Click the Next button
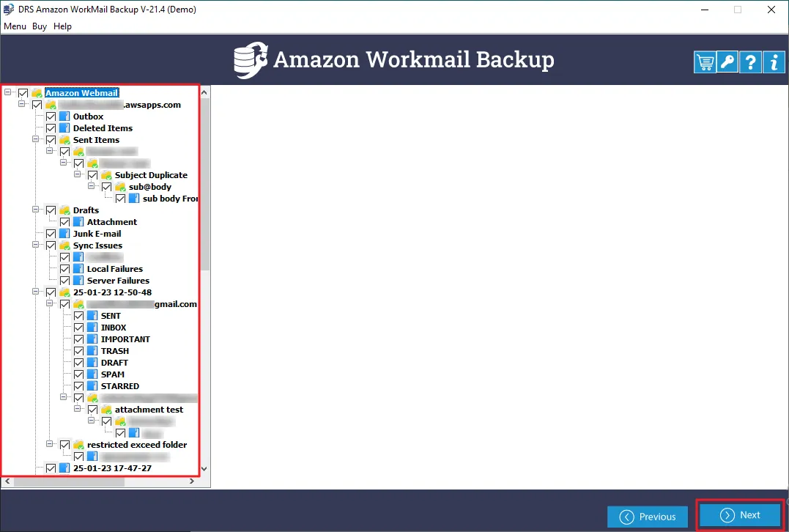 click(x=739, y=515)
